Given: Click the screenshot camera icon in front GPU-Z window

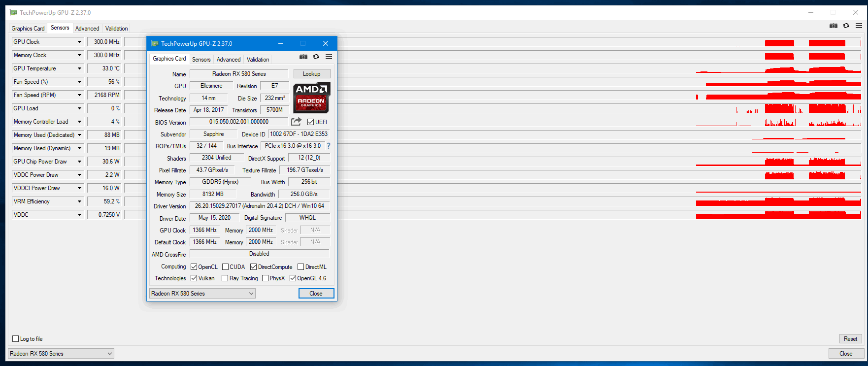Looking at the screenshot, I should [x=303, y=57].
